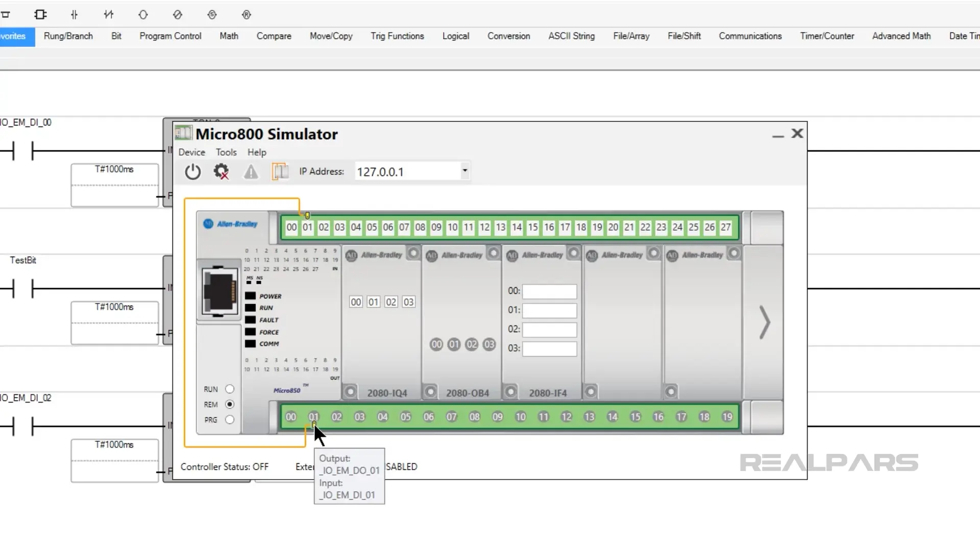Screen dimensions: 980x551
Task: Open the Communications tab
Action: (750, 36)
